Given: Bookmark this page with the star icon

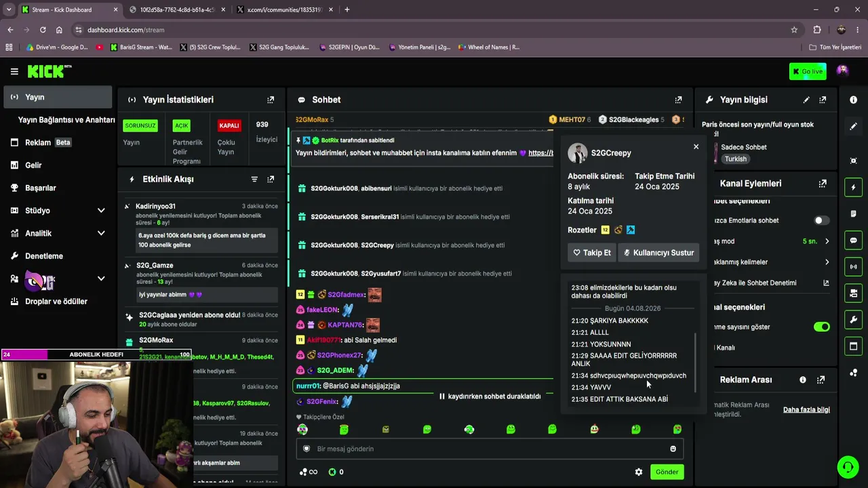Looking at the screenshot, I should [x=794, y=30].
